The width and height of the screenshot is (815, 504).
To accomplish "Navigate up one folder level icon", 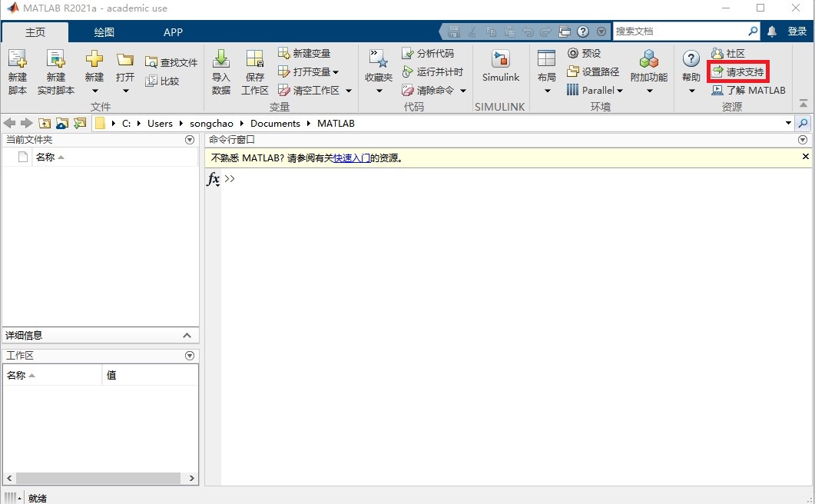I will coord(45,123).
